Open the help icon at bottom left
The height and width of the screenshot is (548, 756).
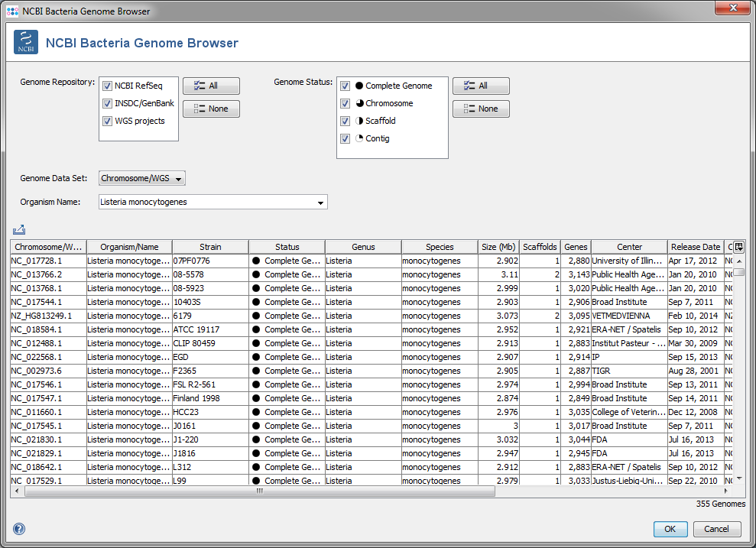[19, 529]
